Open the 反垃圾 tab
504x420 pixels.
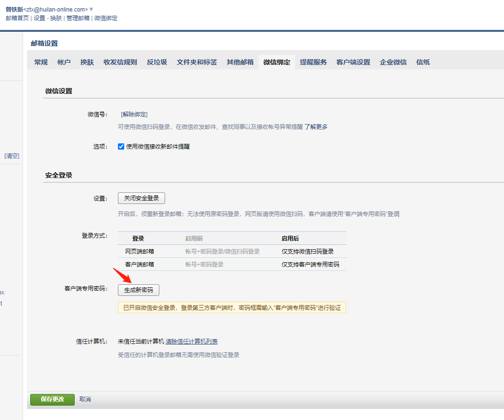(157, 62)
